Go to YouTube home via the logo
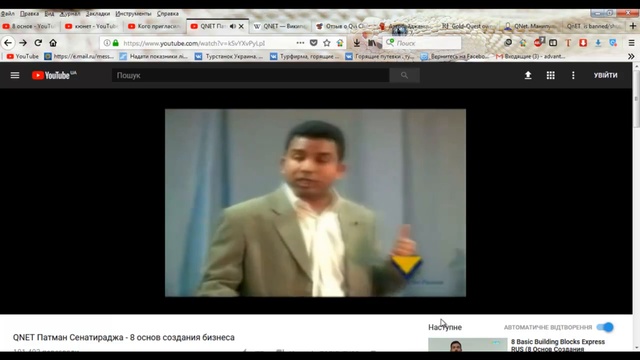 (x=54, y=75)
